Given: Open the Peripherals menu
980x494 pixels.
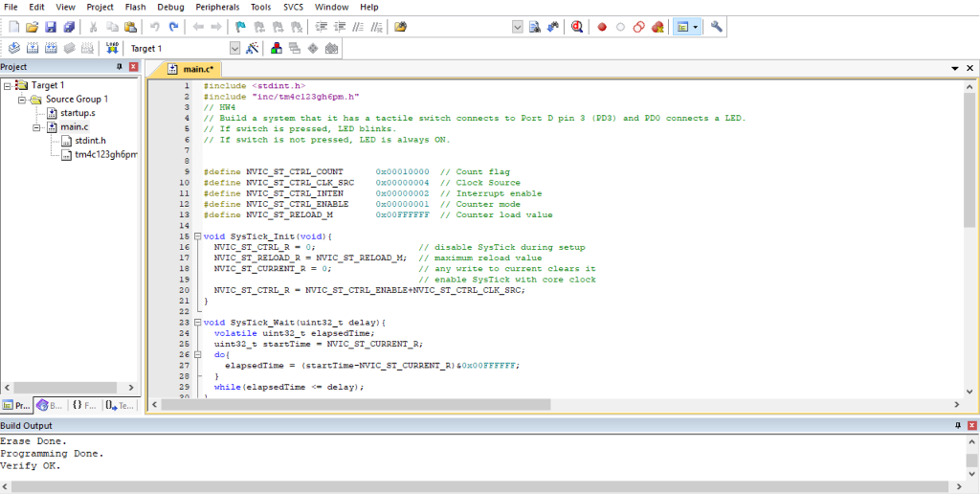Looking at the screenshot, I should (x=217, y=7).
